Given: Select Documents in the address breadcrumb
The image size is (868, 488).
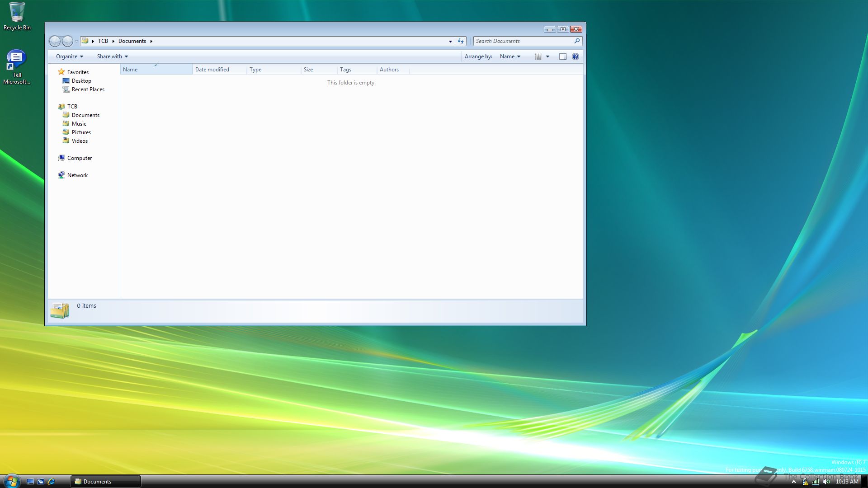Looking at the screenshot, I should pos(132,41).
